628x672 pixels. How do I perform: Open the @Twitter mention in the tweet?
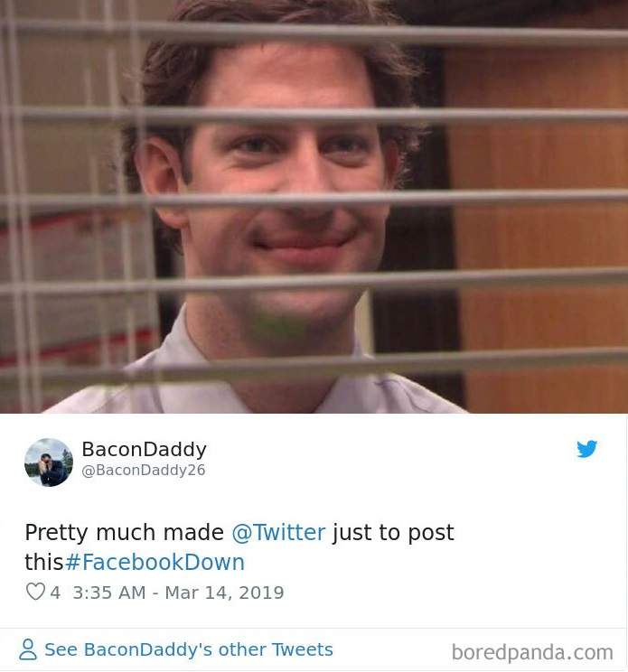[278, 532]
